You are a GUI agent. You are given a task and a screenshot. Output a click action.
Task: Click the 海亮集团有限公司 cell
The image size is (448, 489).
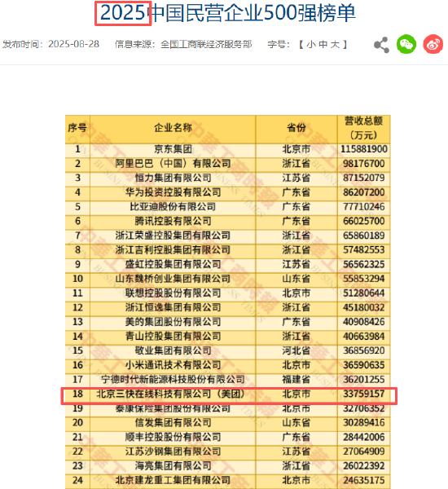tap(173, 465)
